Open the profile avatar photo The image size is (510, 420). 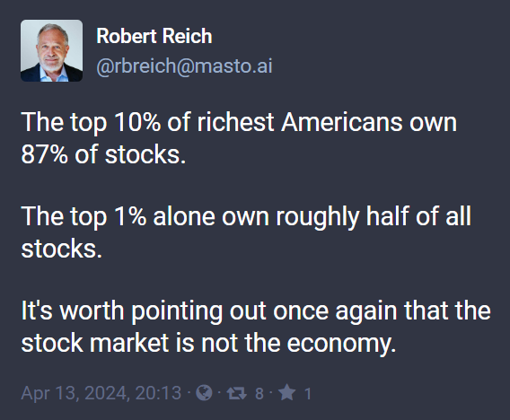click(51, 51)
